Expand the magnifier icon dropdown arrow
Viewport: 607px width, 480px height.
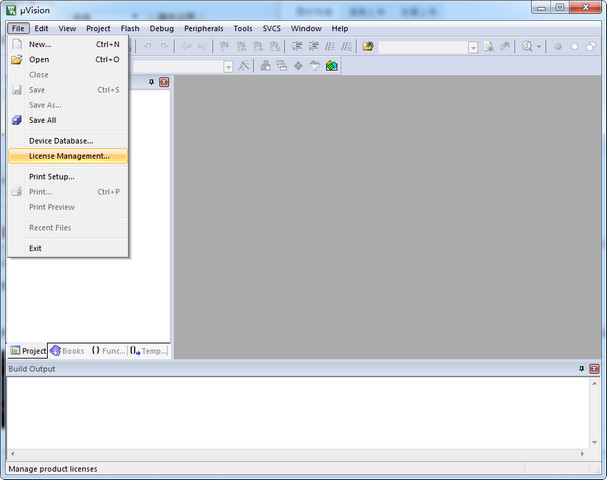pyautogui.click(x=539, y=46)
